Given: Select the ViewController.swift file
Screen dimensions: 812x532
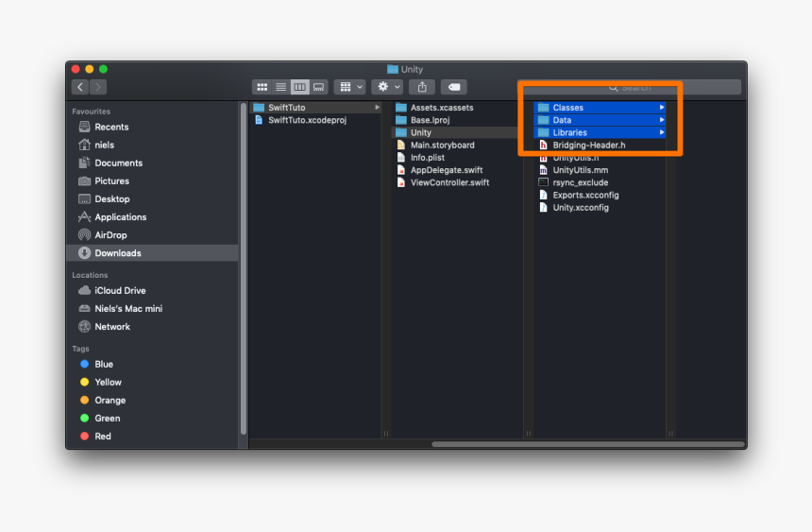Looking at the screenshot, I should coord(457,182).
